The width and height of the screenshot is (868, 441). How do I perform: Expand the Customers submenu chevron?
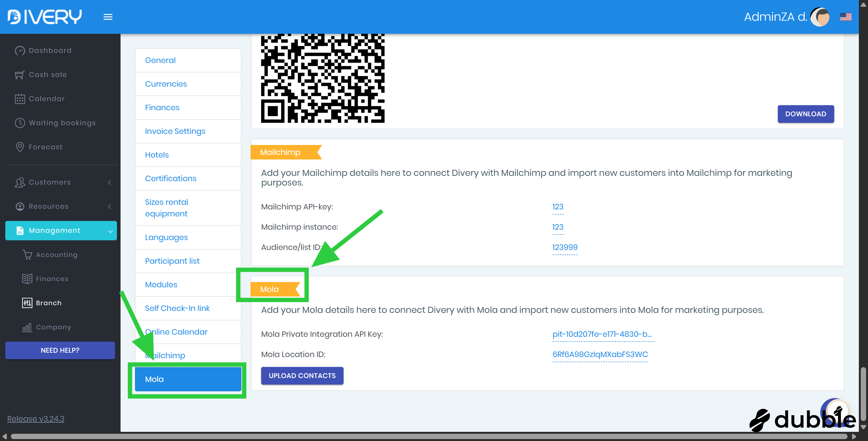coord(109,182)
